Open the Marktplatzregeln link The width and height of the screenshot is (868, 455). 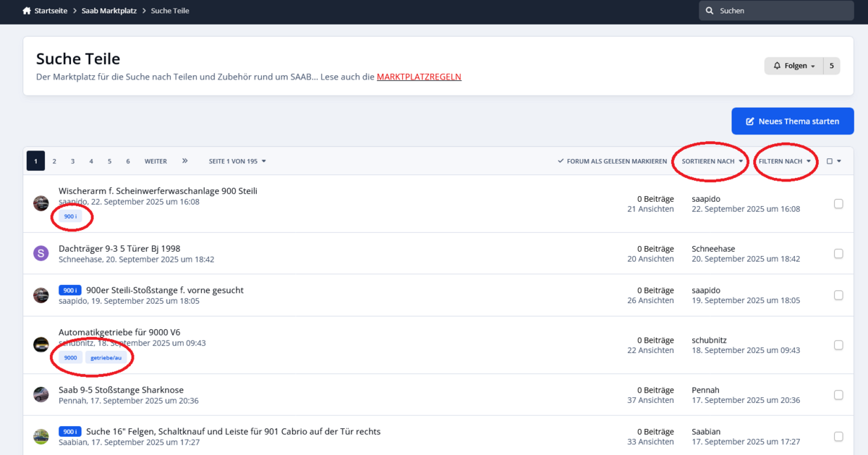pyautogui.click(x=419, y=77)
